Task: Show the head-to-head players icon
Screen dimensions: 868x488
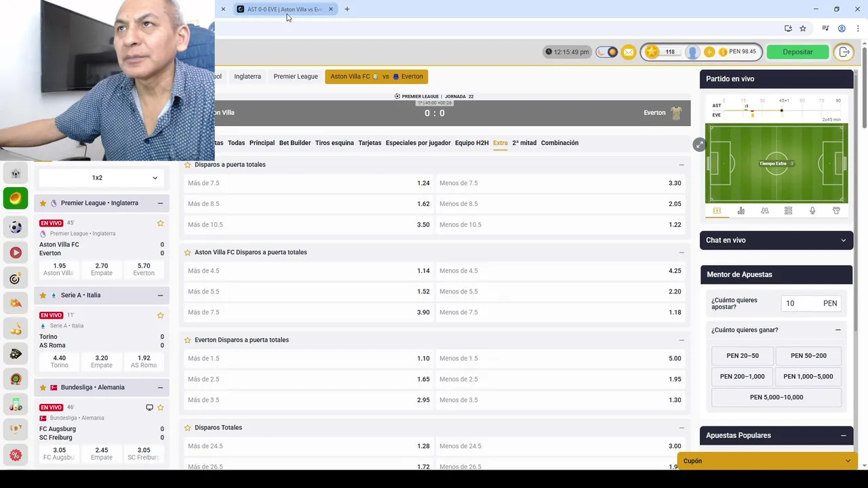Action: click(765, 211)
